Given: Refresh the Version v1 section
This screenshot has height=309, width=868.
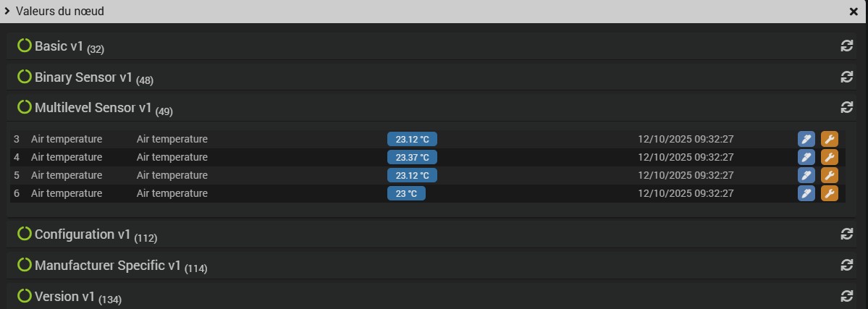Looking at the screenshot, I should click(x=846, y=296).
